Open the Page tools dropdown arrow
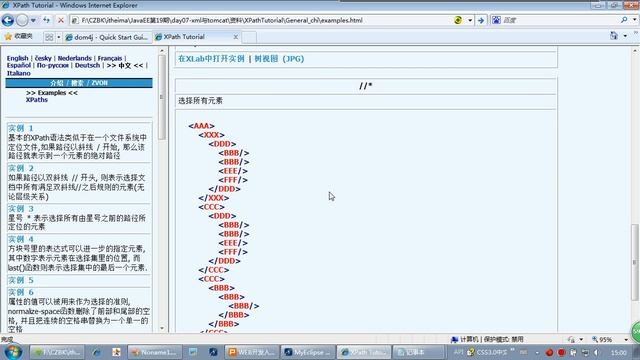The height and width of the screenshot is (360, 640). point(625,36)
